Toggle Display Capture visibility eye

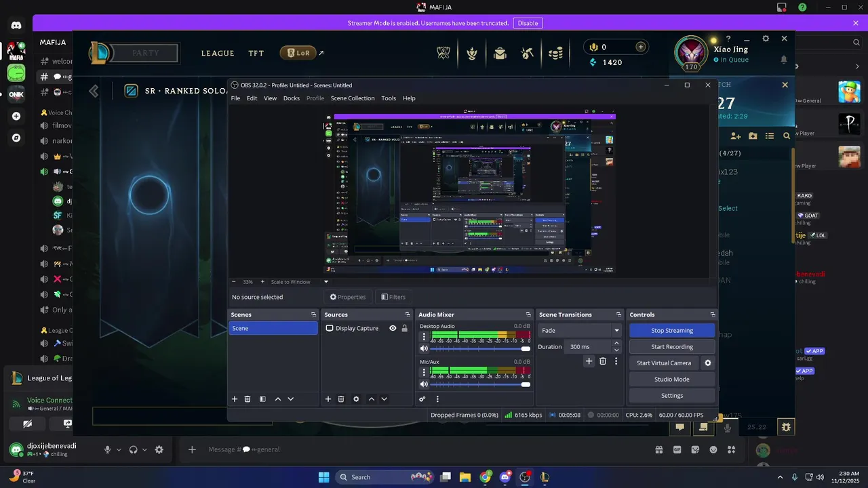coord(393,328)
